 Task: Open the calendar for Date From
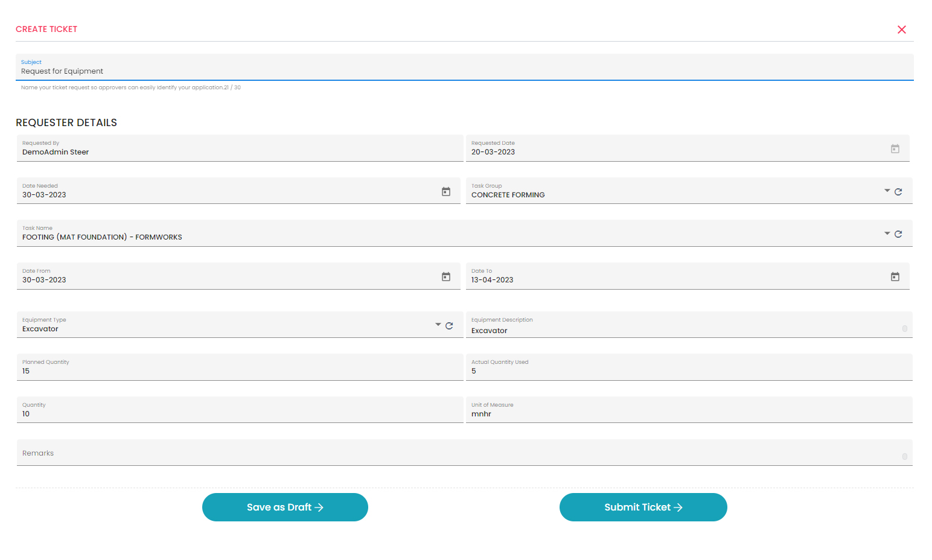pyautogui.click(x=446, y=276)
